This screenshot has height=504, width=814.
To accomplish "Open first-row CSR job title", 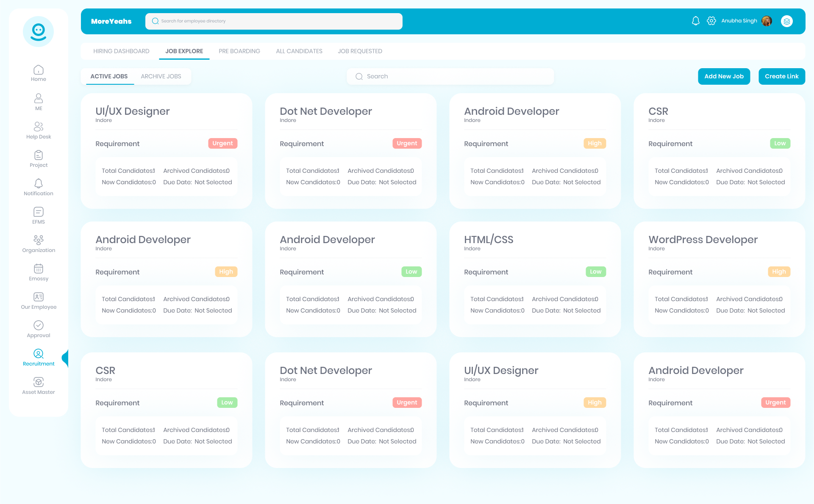I will click(x=658, y=111).
